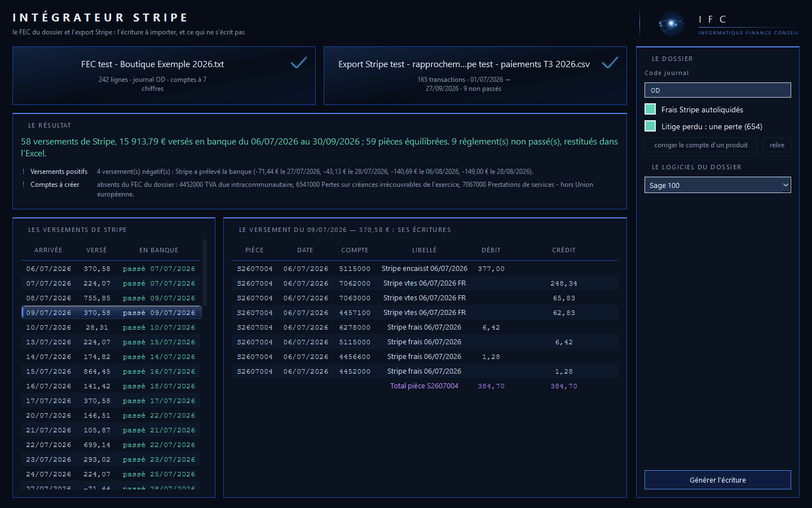Select the 14/07/2026 payout of 174,82
The image size is (812, 508).
[x=111, y=357]
